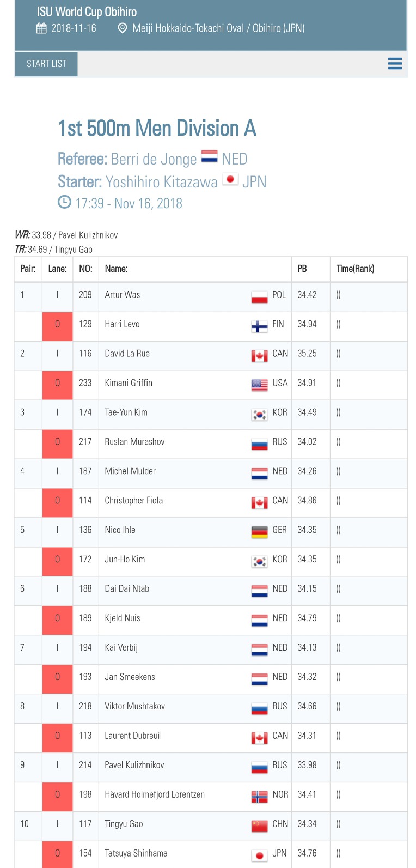Click the Netherlands flag beside Berri de Jonge
Image resolution: width=416 pixels, height=868 pixels.
[x=210, y=157]
